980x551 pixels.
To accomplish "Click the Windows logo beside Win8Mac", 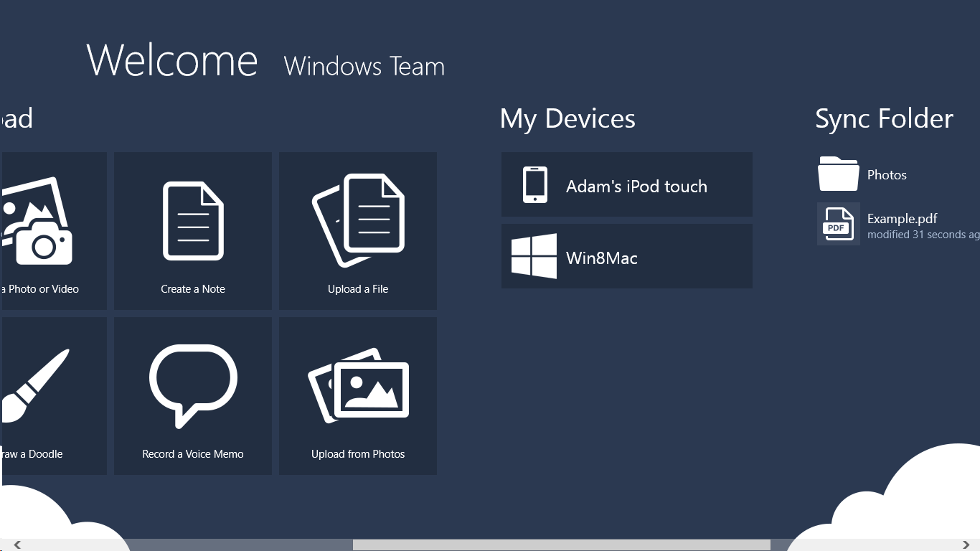I will point(534,256).
